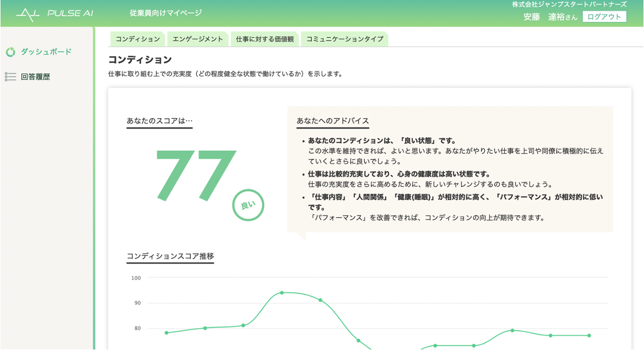Click the 従業員向けマイページ header title

[x=166, y=13]
